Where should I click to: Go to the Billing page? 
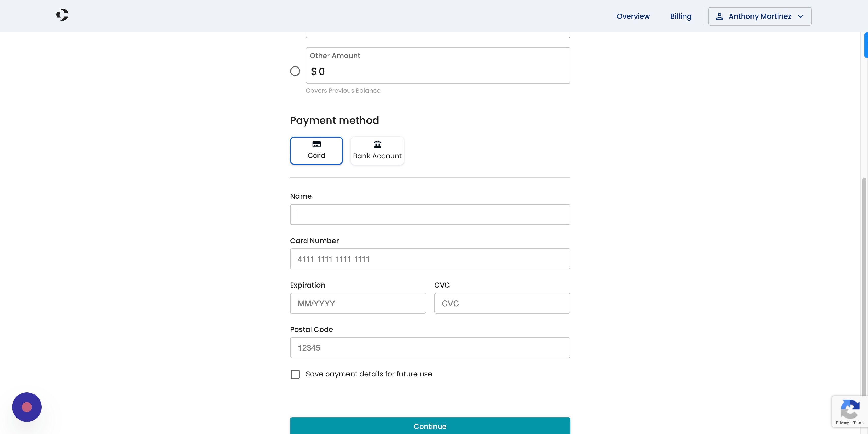pos(681,16)
